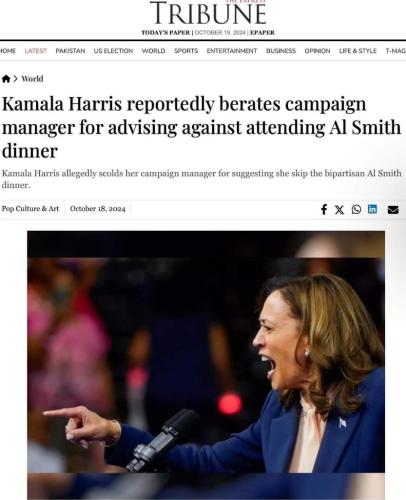The height and width of the screenshot is (500, 406).
Task: Open Today's Paper link
Action: 166,32
